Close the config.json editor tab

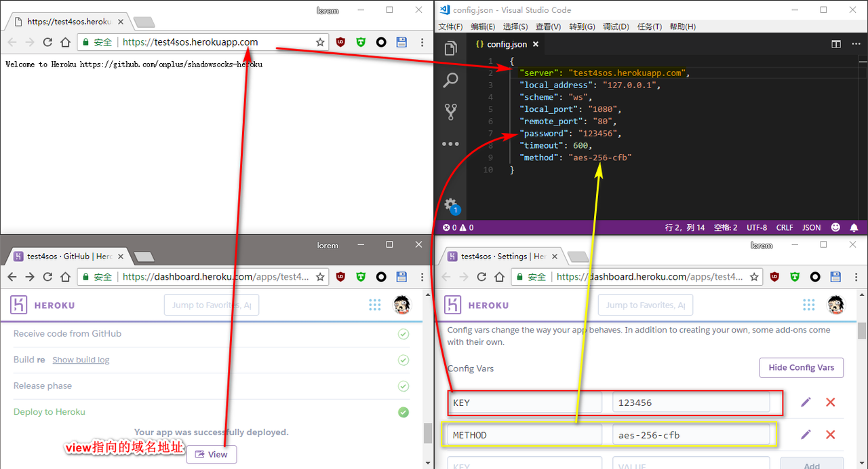coord(535,44)
